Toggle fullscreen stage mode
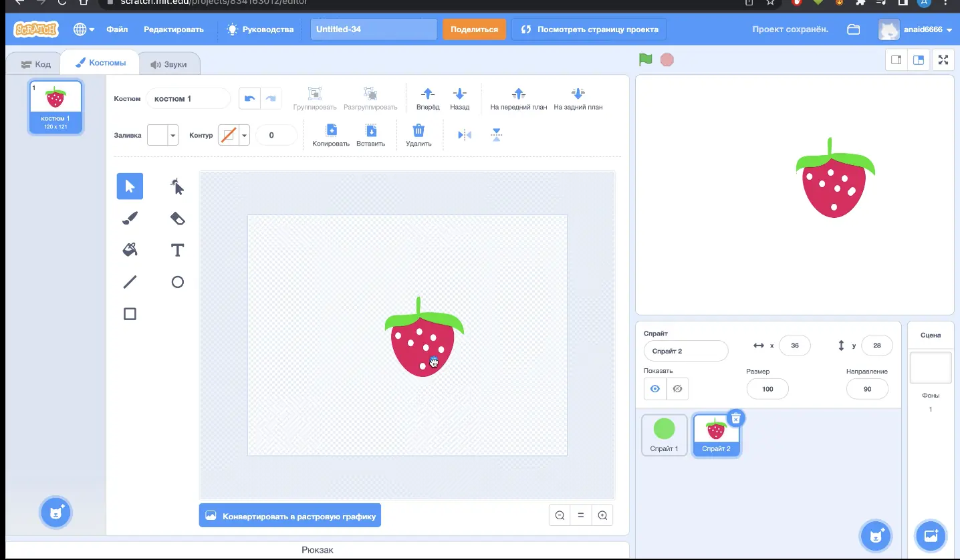The image size is (960, 560). [x=943, y=60]
